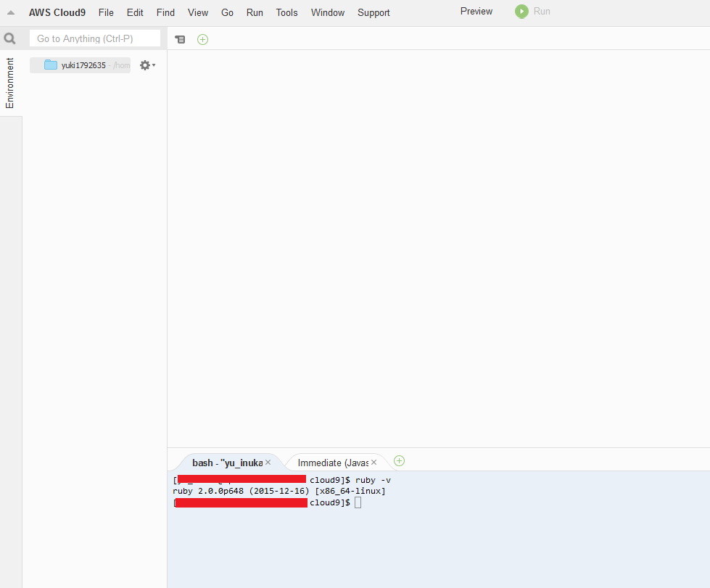Screen dimensions: 710x588
Task: Click the ruby 2.0.0p648 version output line
Action: [x=279, y=491]
